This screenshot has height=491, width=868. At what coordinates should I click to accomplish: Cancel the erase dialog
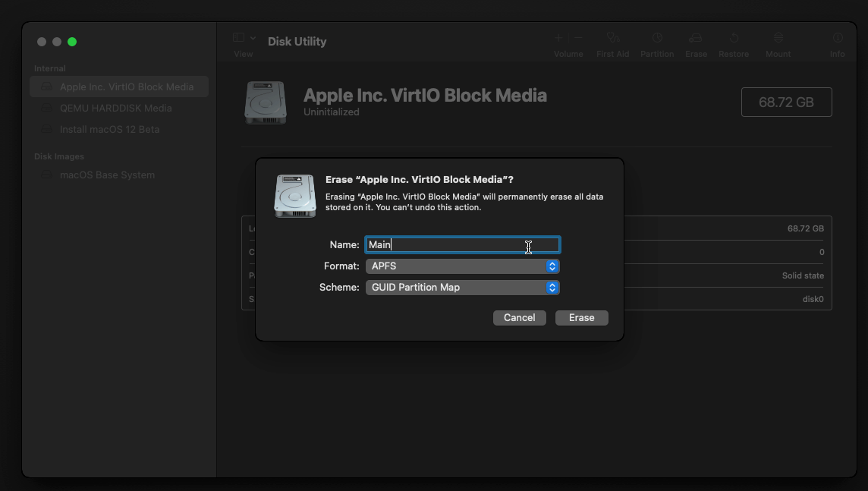(519, 318)
